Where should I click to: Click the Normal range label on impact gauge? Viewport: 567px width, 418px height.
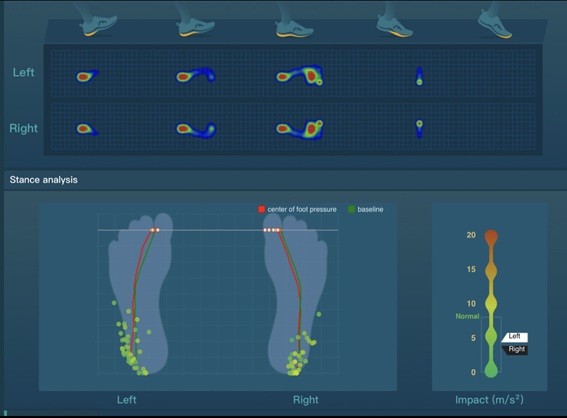467,316
